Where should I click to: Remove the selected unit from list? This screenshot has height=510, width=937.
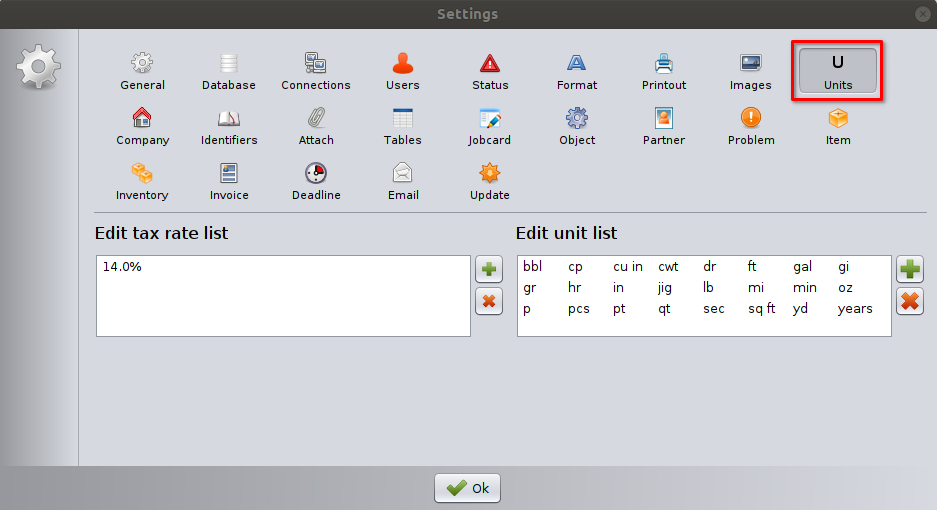tap(910, 301)
